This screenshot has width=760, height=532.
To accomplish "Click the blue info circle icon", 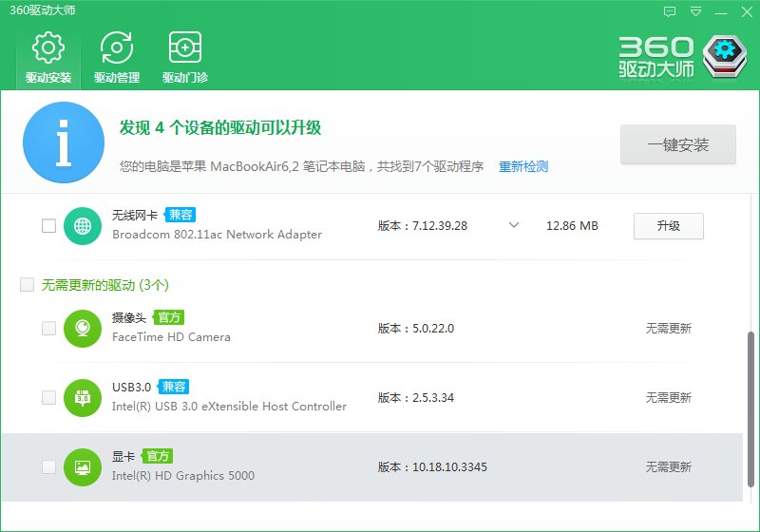I will point(64,142).
